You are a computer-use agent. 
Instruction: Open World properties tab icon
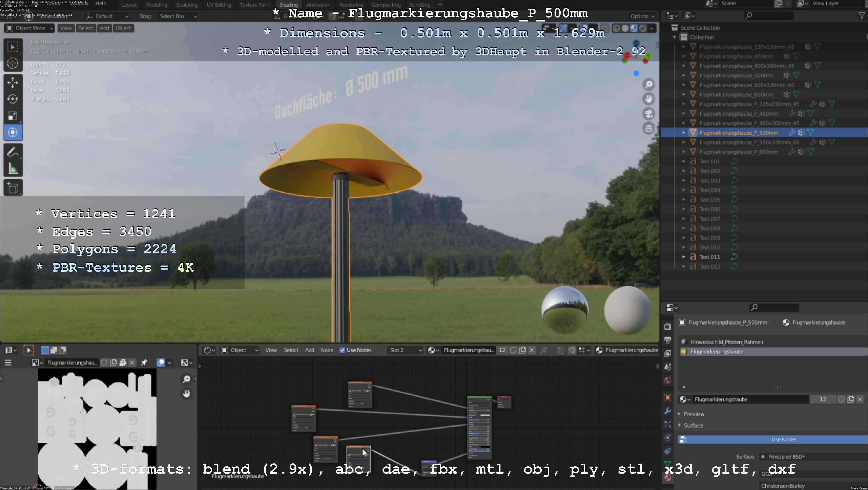click(667, 380)
